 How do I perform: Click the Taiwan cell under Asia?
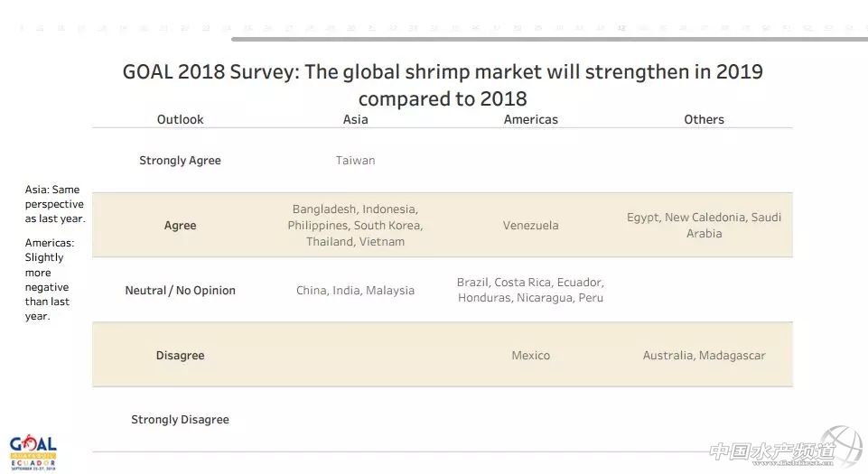(x=355, y=161)
